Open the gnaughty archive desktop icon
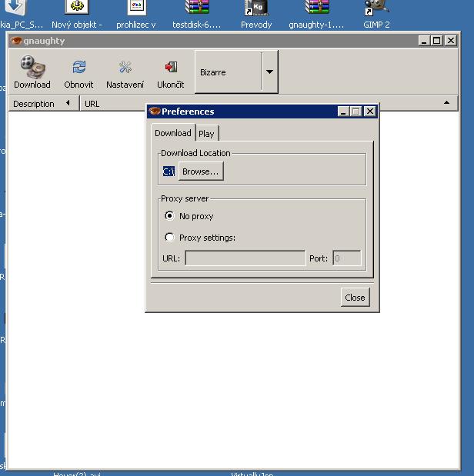This screenshot has height=476, width=474. point(316,8)
